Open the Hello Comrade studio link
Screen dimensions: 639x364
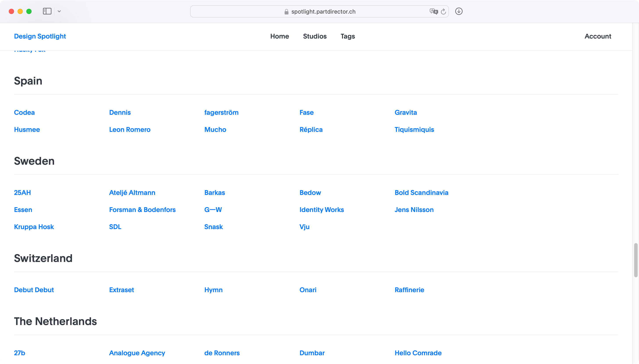coord(418,353)
